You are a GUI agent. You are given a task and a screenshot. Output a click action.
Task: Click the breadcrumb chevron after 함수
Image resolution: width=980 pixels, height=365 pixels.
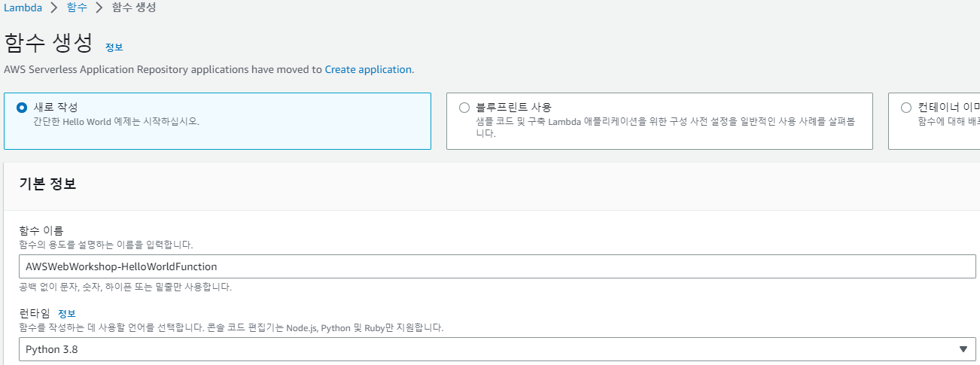click(x=99, y=9)
